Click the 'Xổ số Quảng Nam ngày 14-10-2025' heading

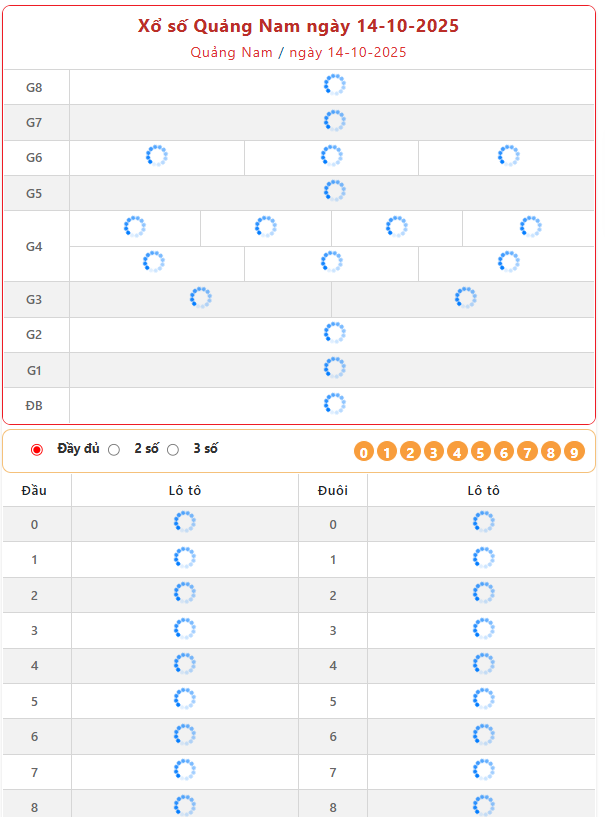click(x=298, y=26)
